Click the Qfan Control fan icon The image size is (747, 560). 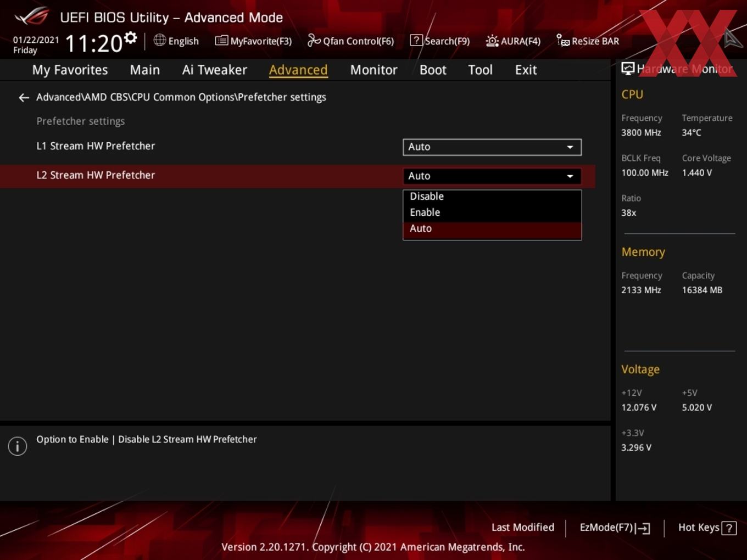pyautogui.click(x=314, y=40)
